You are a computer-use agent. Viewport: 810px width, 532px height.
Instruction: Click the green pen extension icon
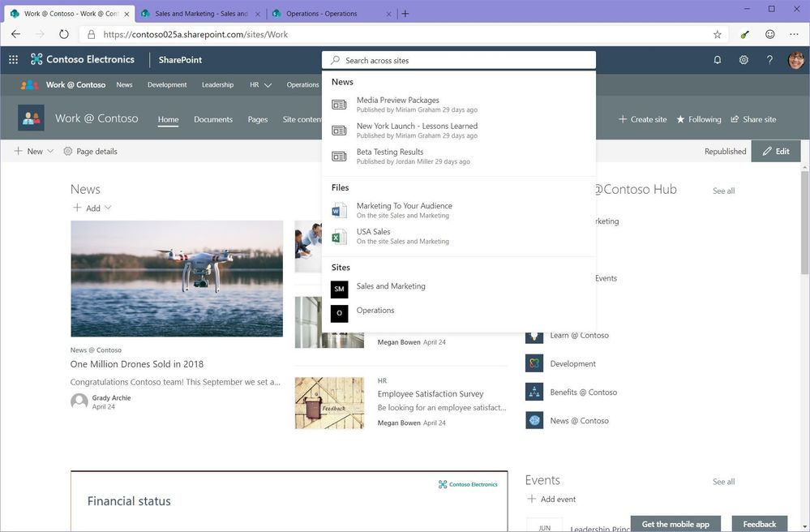744,35
